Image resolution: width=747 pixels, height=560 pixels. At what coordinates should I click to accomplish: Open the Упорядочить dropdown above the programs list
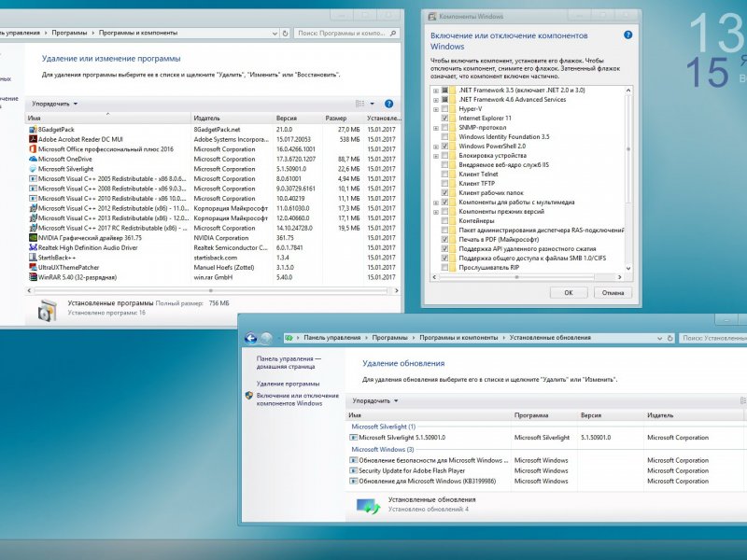(x=54, y=104)
